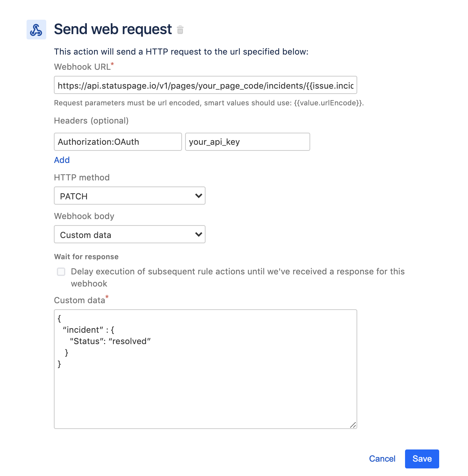
Task: Edit the Webhook URL field
Action: pyautogui.click(x=205, y=85)
